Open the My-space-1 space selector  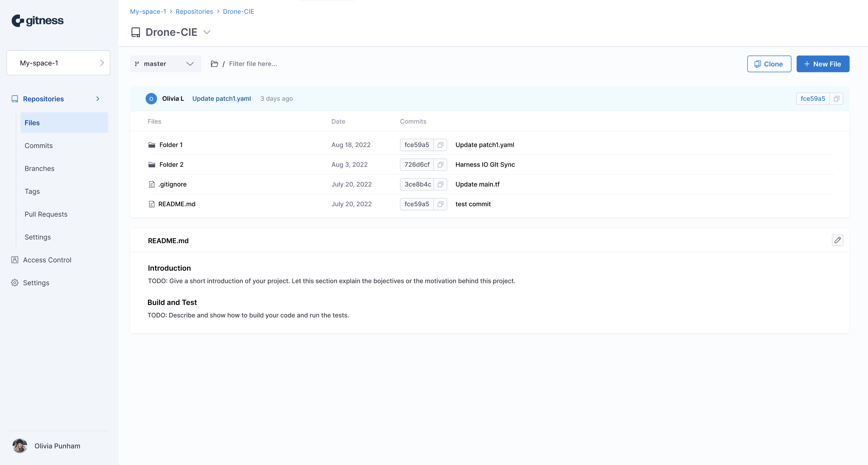[x=58, y=63]
